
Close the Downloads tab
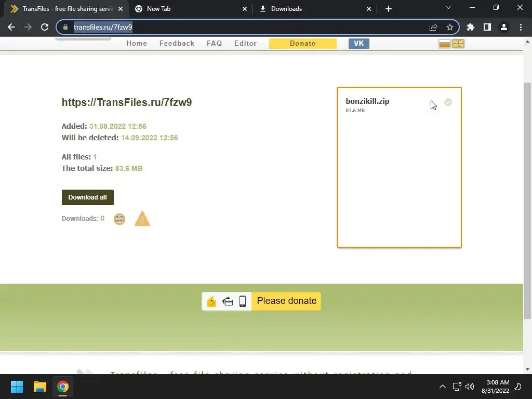369,9
